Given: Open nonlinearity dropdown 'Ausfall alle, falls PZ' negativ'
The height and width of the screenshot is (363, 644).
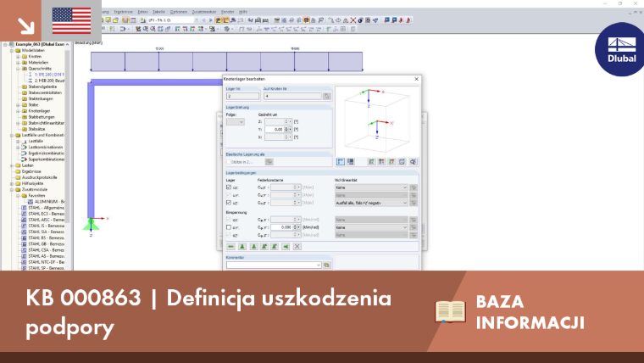Looking at the screenshot, I should click(x=371, y=203).
